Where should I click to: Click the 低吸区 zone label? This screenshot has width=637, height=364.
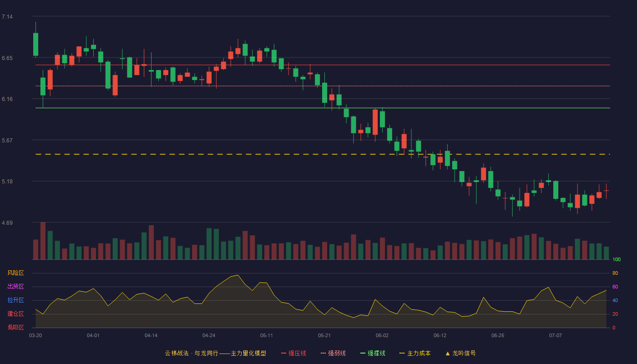tap(15, 328)
